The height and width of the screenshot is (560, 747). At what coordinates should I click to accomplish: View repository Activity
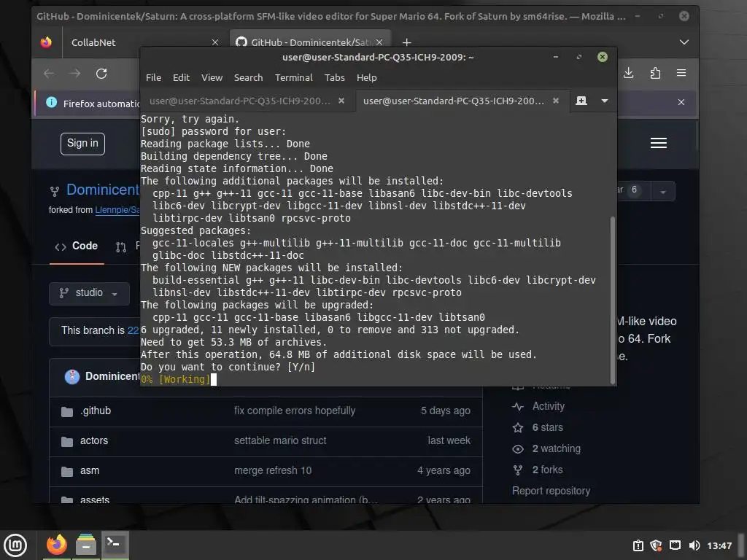pyautogui.click(x=549, y=406)
